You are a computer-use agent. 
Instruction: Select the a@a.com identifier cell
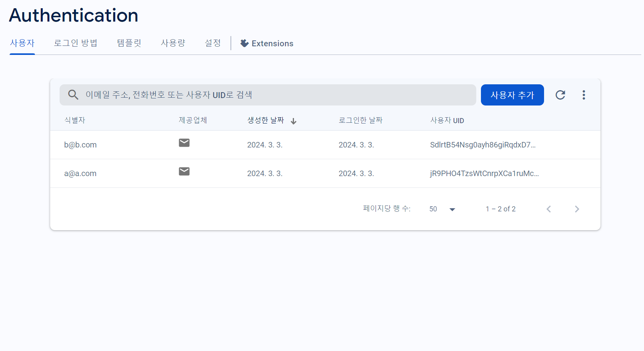tap(80, 173)
